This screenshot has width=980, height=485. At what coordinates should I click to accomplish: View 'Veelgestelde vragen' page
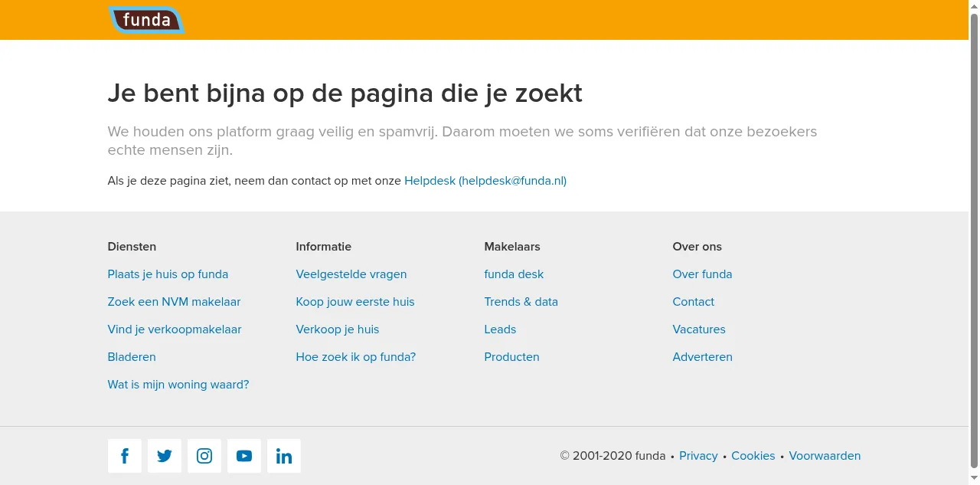coord(351,274)
